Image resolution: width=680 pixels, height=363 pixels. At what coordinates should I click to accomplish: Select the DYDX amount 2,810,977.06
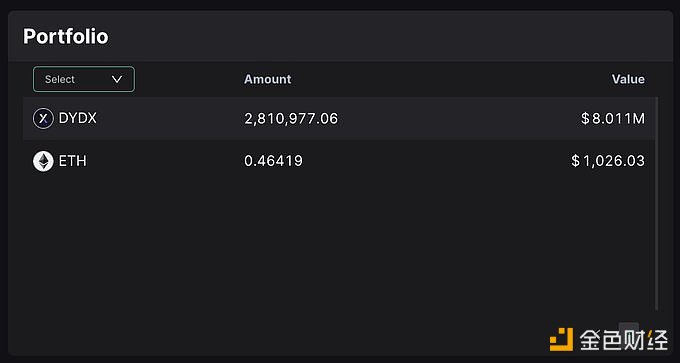291,119
